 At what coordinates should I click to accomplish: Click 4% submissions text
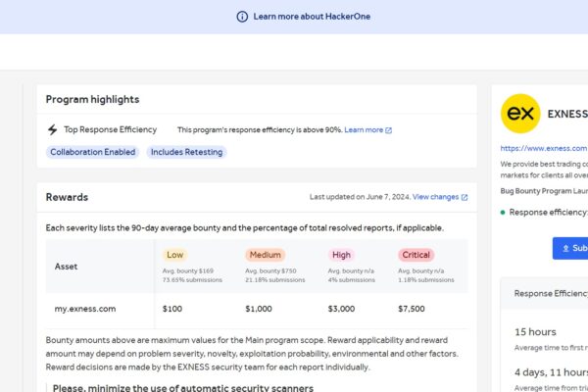coord(352,280)
